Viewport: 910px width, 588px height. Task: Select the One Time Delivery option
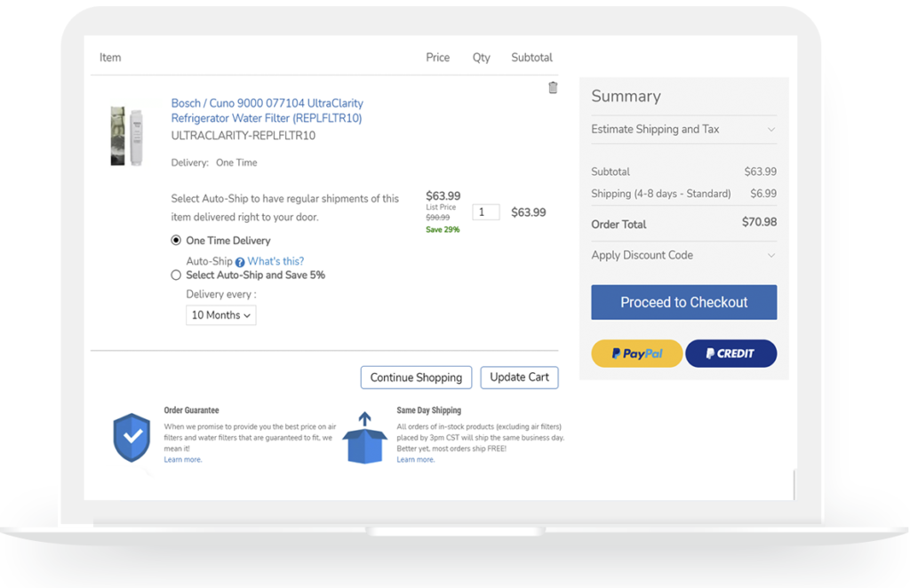point(176,241)
